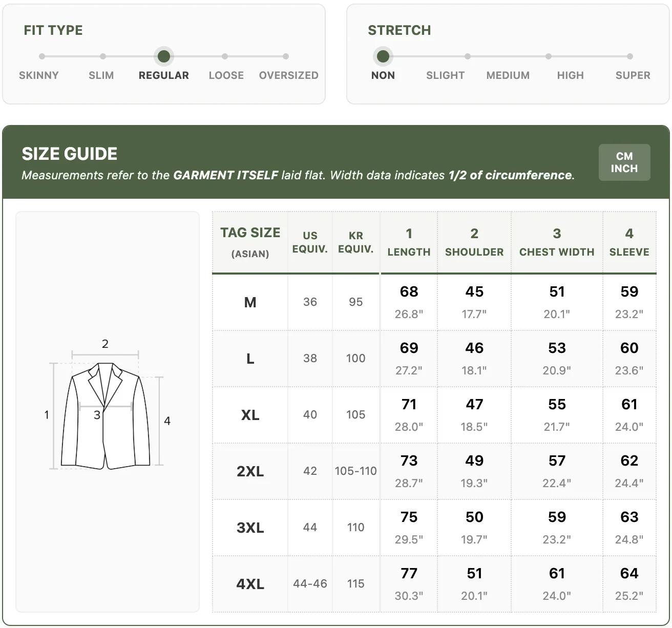This screenshot has height=628, width=672.
Task: Select the SKINNY fit type dot
Action: pyautogui.click(x=42, y=56)
